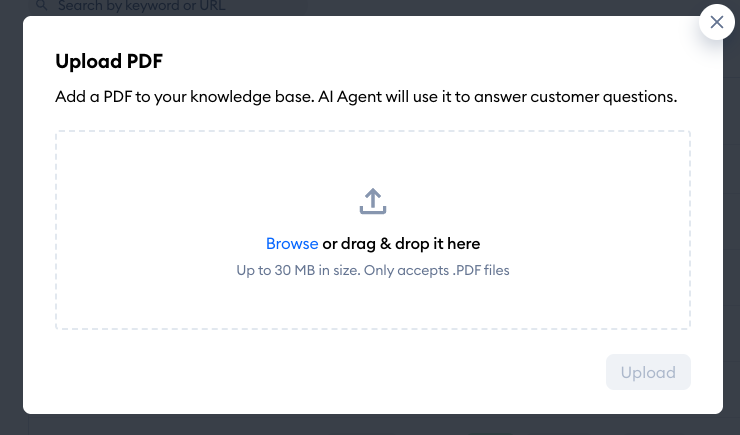Click the "Upload PDF" dialog heading

click(x=109, y=61)
